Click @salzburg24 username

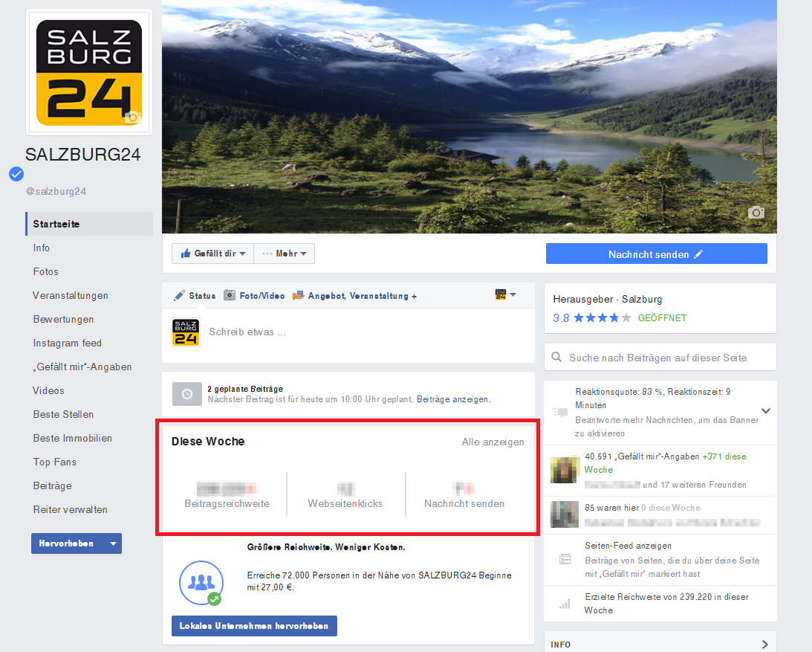click(x=56, y=191)
